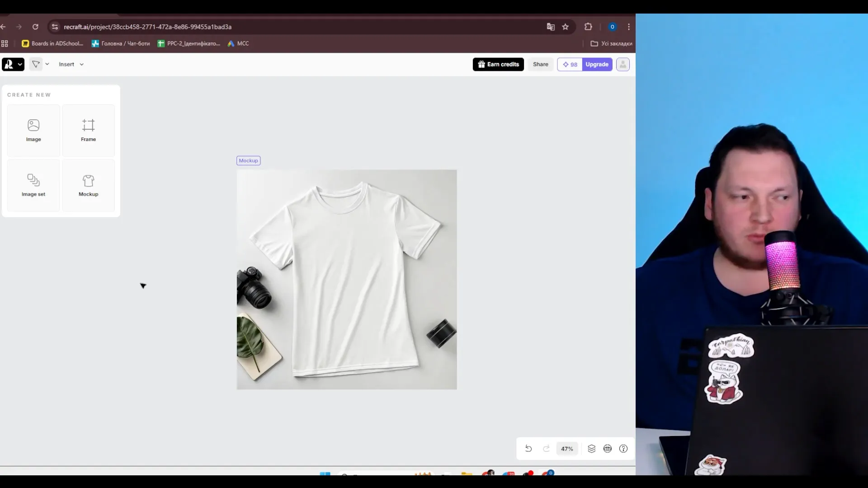Go back in browser
This screenshot has width=868, height=488.
point(3,27)
